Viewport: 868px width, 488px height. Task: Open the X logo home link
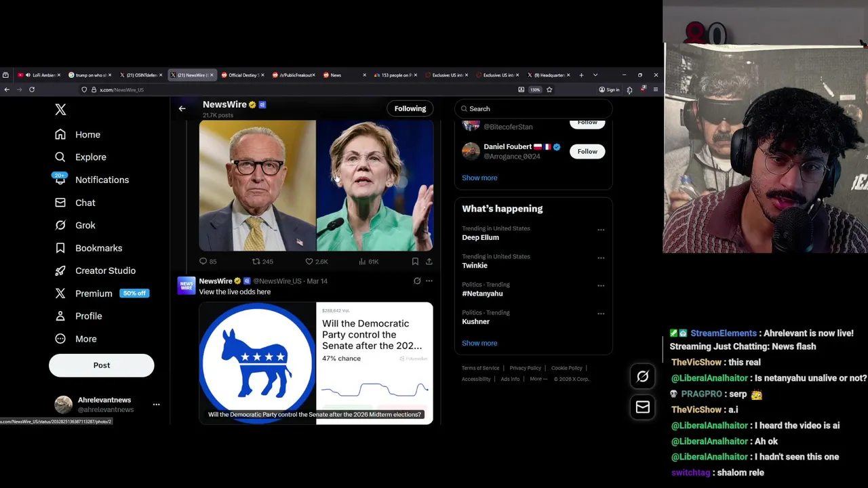[60, 109]
